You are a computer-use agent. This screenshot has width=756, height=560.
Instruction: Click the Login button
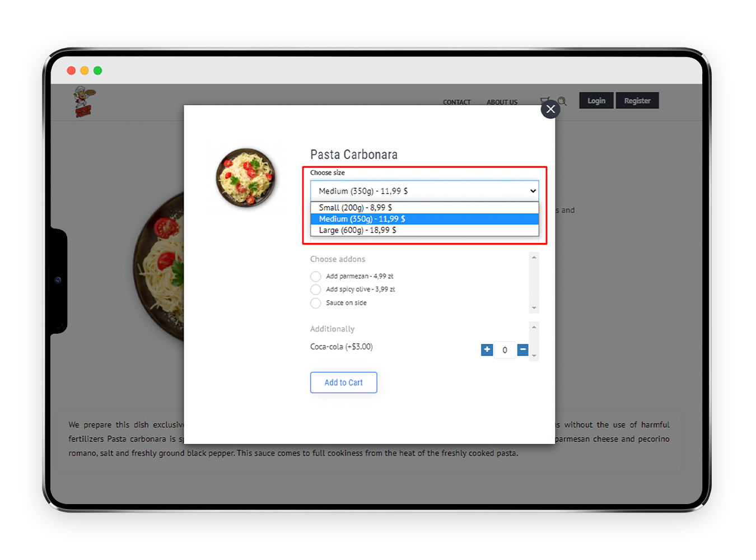coord(596,101)
